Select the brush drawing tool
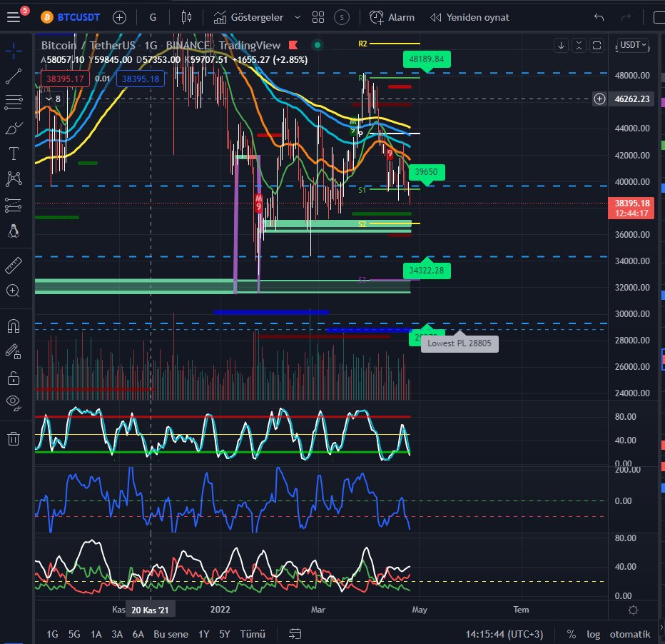 tap(14, 128)
